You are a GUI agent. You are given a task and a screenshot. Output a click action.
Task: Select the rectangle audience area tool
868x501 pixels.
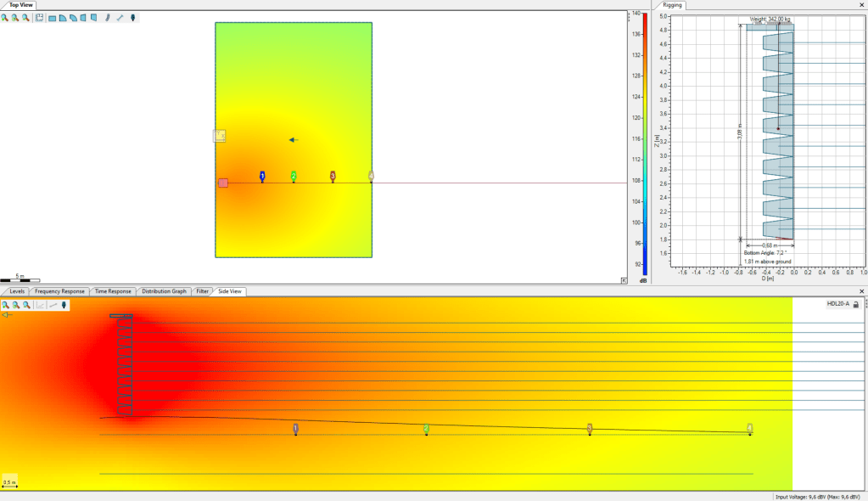(x=53, y=17)
